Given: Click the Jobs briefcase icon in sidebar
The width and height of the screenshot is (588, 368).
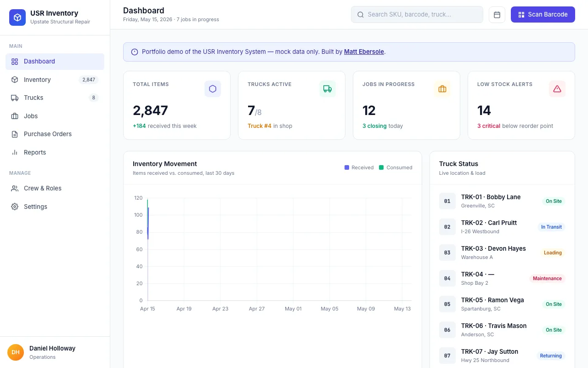Looking at the screenshot, I should tap(15, 116).
